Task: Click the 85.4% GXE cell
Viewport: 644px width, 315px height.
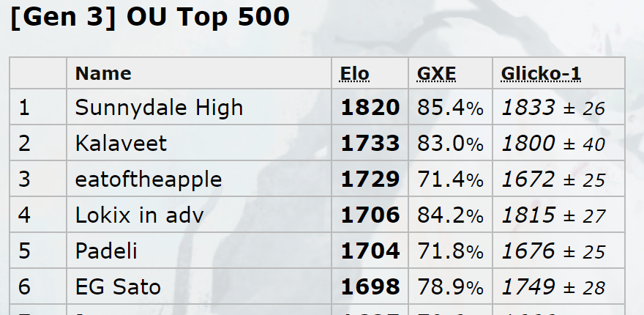Action: click(x=450, y=108)
